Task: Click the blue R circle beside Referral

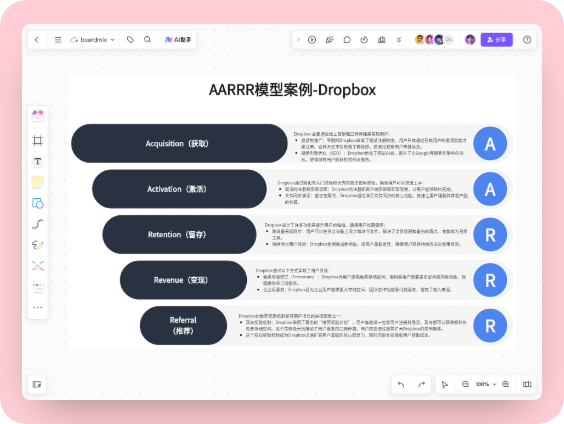Action: tap(490, 325)
